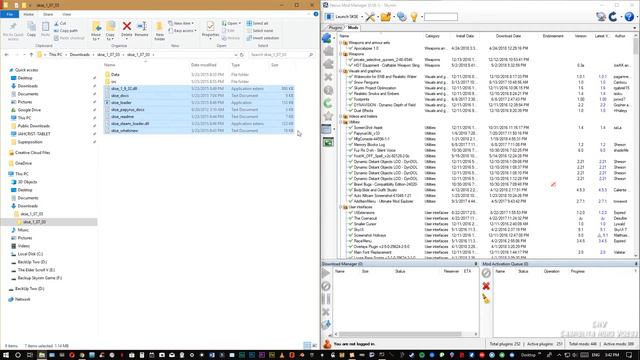Click the pause icon in Download Manager
This screenshot has width=640, height=360.
pos(326,299)
